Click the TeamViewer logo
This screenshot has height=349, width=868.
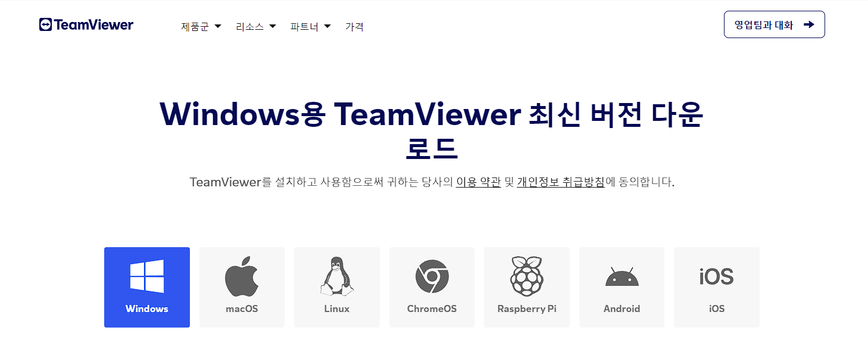point(85,24)
